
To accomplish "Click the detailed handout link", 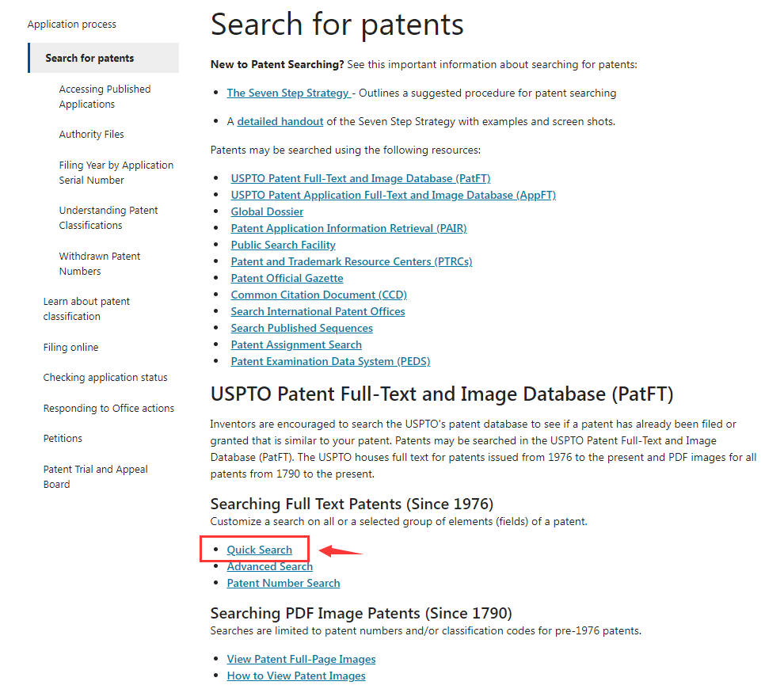I will click(x=280, y=121).
